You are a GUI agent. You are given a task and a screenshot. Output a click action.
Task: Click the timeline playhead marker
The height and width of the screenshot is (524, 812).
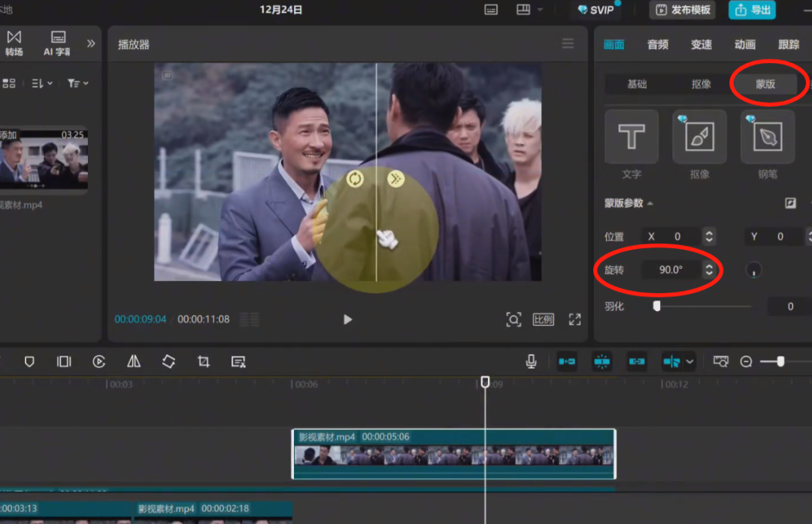pyautogui.click(x=485, y=382)
